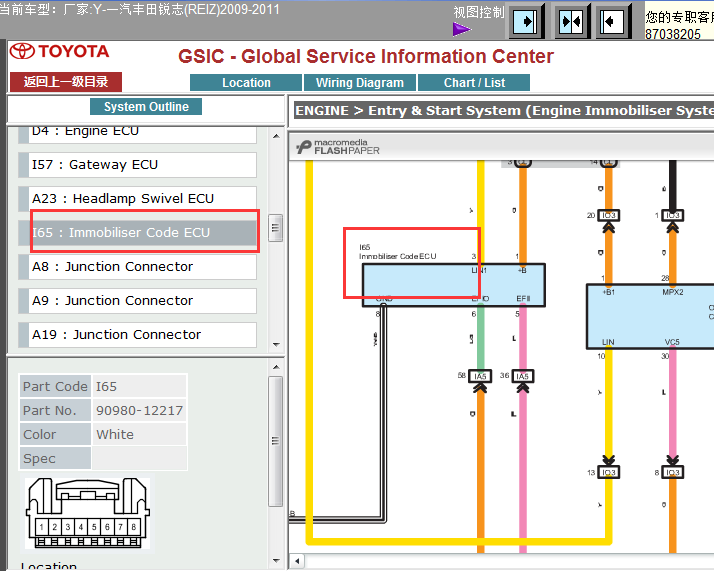Click diagram horizontal scrollbar left arrow
Image resolution: width=714 pixels, height=571 pixels.
point(297,561)
